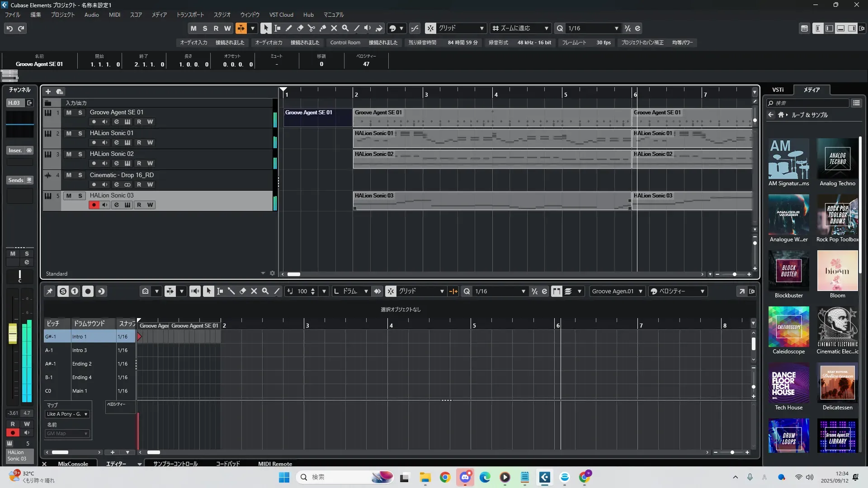Select the Scissors split tool in main toolbar
868x488 pixels.
click(x=311, y=28)
